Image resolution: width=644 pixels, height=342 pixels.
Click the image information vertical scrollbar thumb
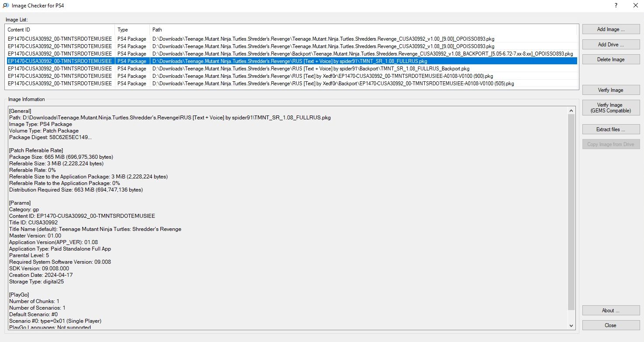[x=571, y=212]
